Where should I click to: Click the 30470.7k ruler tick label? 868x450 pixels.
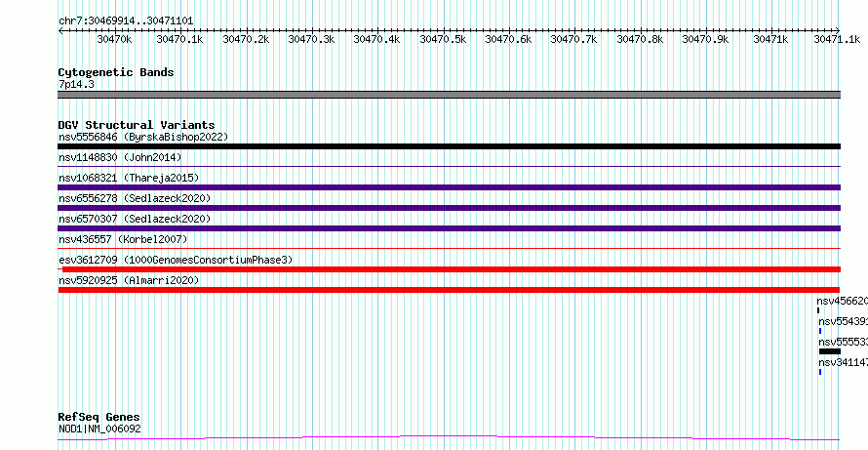(x=574, y=39)
